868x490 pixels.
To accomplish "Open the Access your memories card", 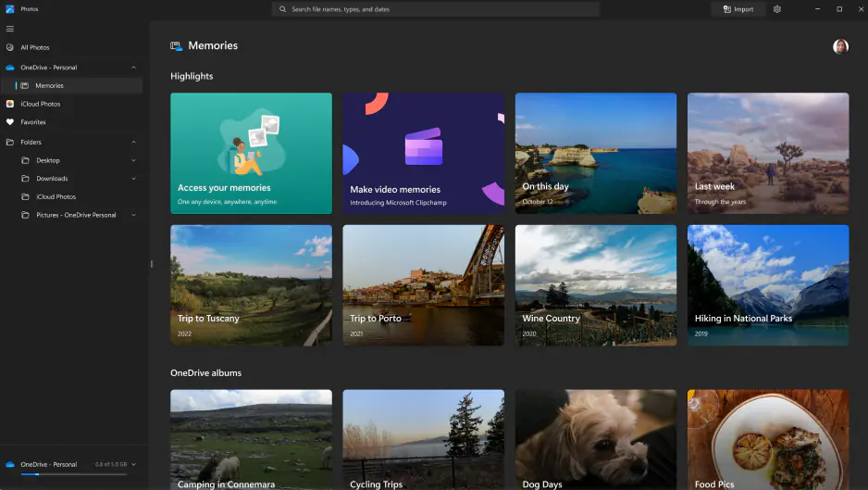I will pyautogui.click(x=252, y=153).
